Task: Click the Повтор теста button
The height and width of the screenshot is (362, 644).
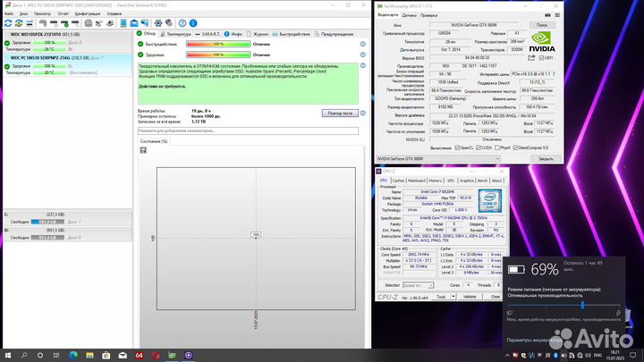Action: (340, 113)
